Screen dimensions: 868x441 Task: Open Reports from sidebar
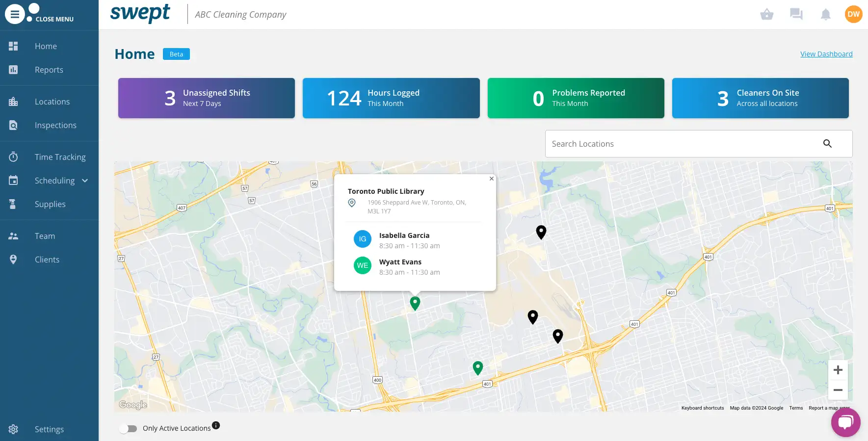49,70
